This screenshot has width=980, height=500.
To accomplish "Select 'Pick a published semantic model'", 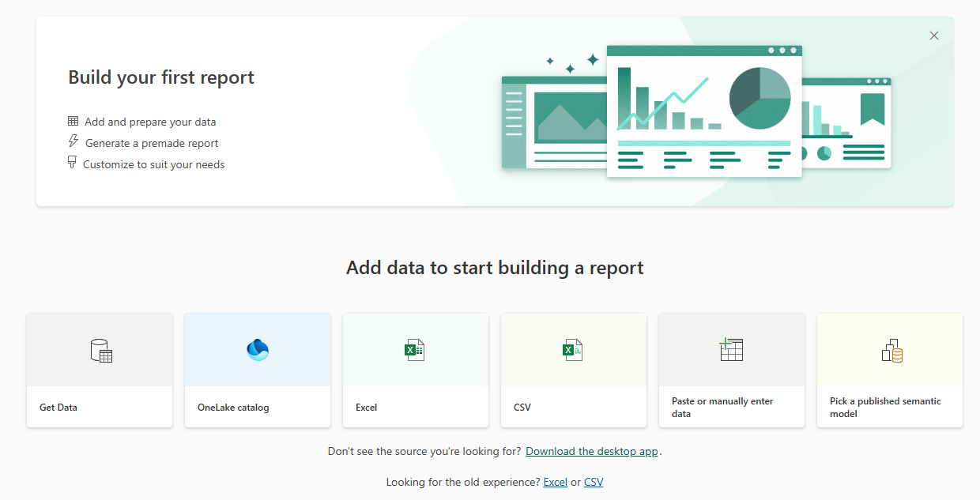I will tap(890, 370).
